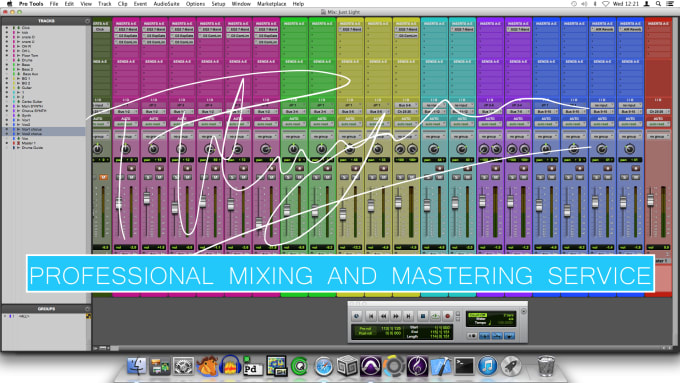Start playback with the green Play button

(x=435, y=316)
